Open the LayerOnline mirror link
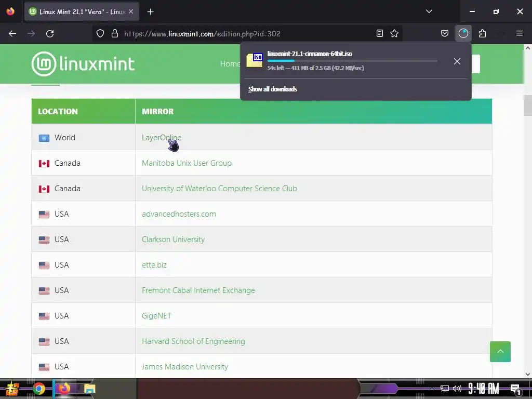 coord(162,137)
